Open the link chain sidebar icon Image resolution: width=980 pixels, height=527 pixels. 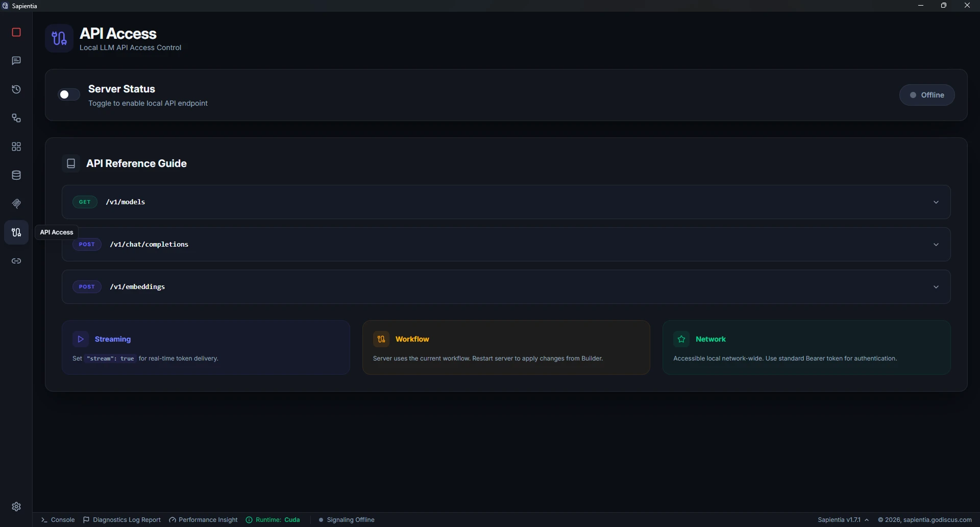tap(16, 261)
